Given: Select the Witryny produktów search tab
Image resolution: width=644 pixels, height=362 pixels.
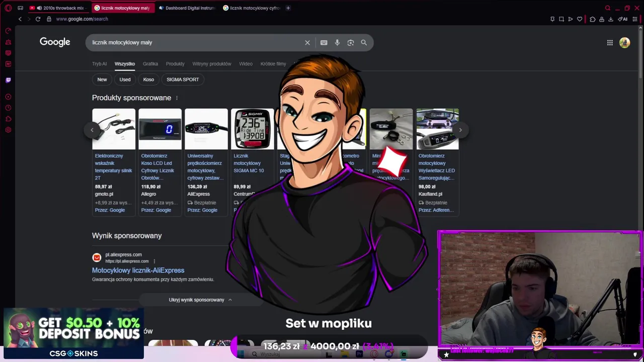Looking at the screenshot, I should coord(212,64).
